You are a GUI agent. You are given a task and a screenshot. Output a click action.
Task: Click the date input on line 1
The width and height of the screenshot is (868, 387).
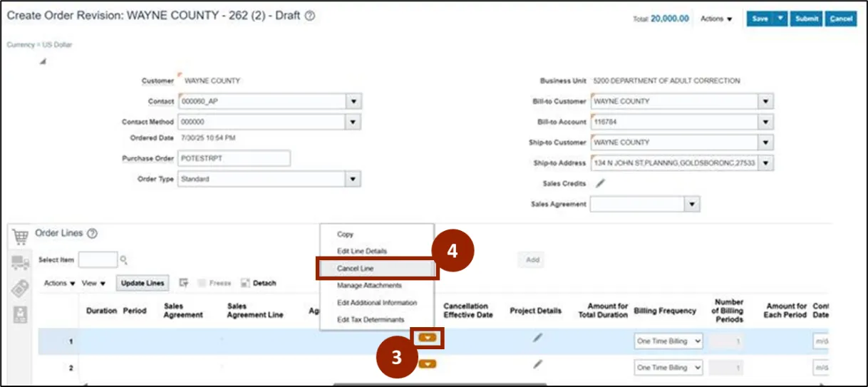pos(822,341)
